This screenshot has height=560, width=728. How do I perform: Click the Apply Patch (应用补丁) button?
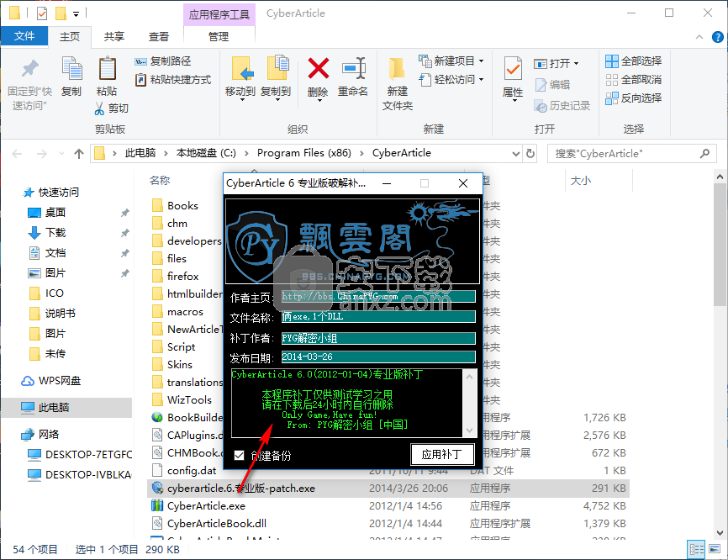[x=442, y=455]
